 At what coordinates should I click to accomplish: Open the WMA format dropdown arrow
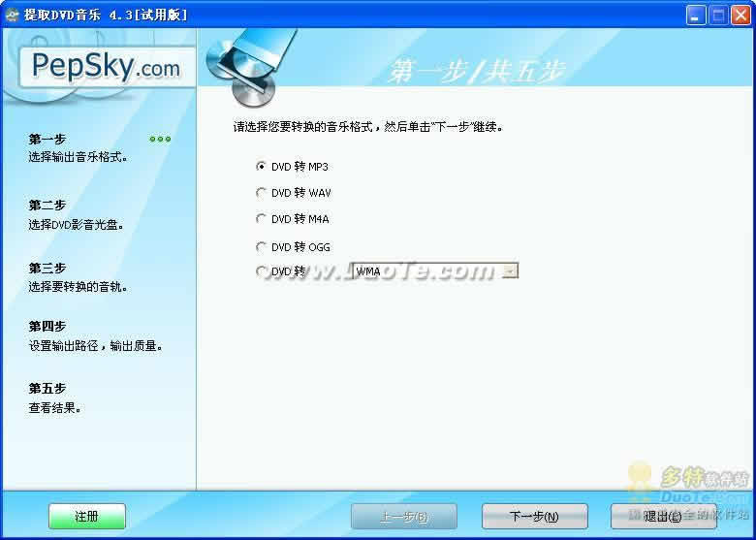click(511, 270)
